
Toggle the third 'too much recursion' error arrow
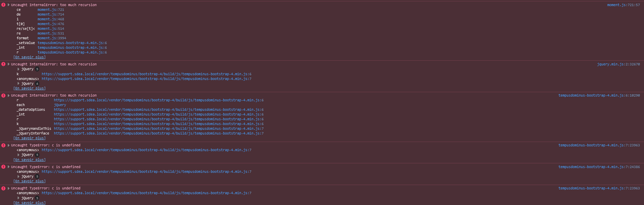[8, 95]
